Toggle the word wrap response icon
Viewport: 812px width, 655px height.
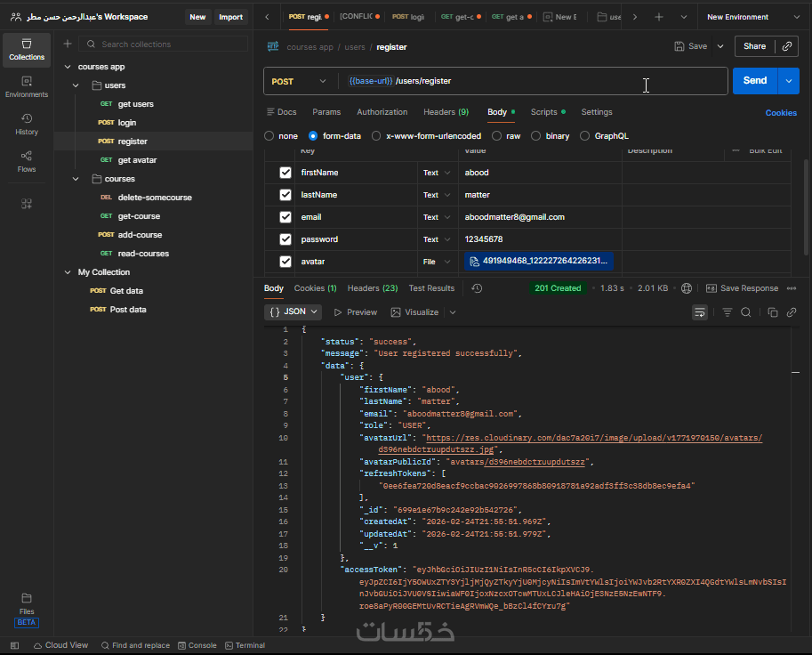[700, 312]
